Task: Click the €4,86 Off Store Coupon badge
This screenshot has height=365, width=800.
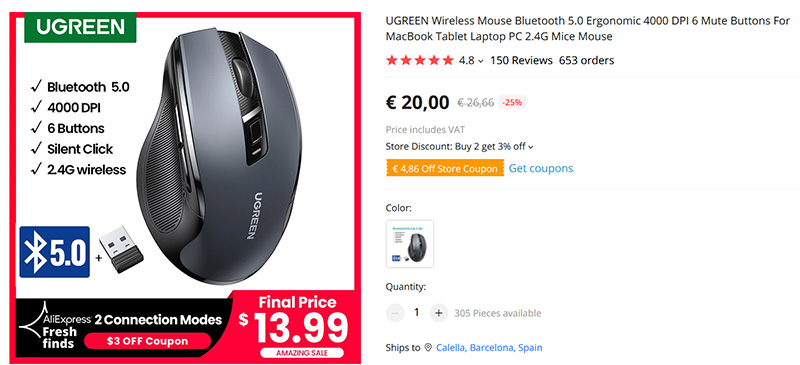Action: pos(445,168)
